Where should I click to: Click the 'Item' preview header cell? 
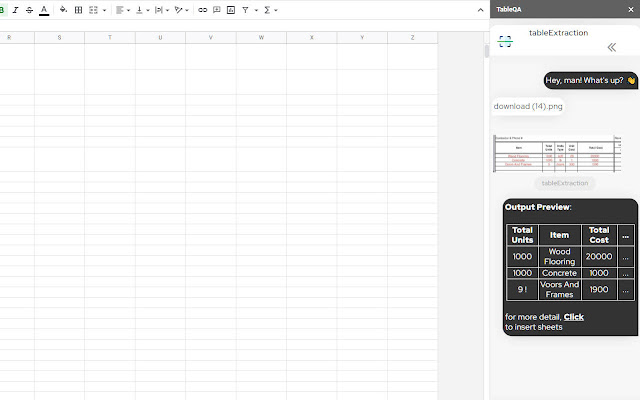(559, 235)
